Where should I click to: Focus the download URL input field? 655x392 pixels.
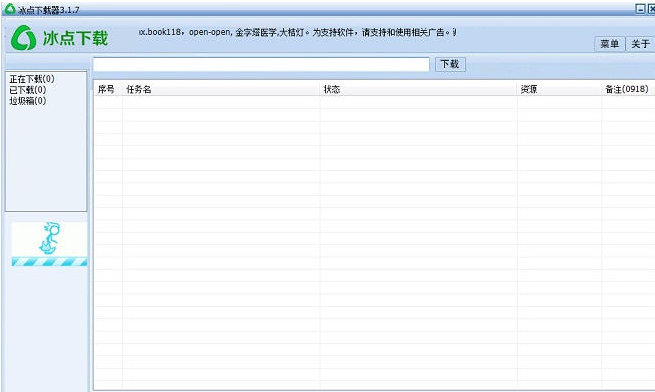(x=261, y=64)
